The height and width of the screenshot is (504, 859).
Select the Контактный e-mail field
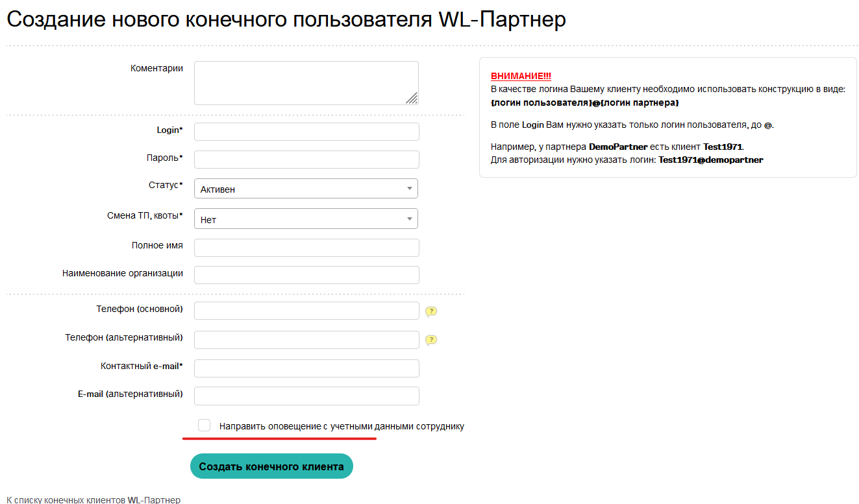(306, 368)
